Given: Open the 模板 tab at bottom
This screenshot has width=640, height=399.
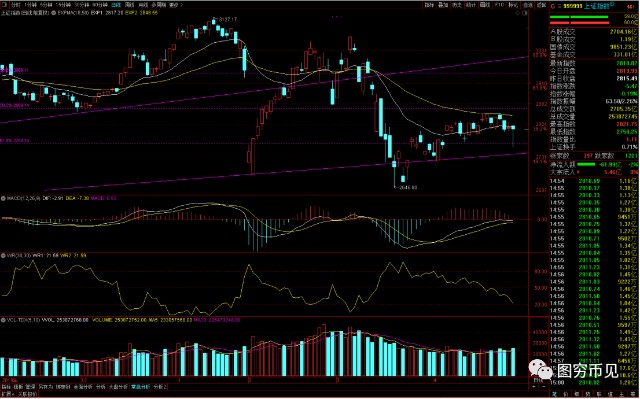Looking at the screenshot, I should coord(18,386).
